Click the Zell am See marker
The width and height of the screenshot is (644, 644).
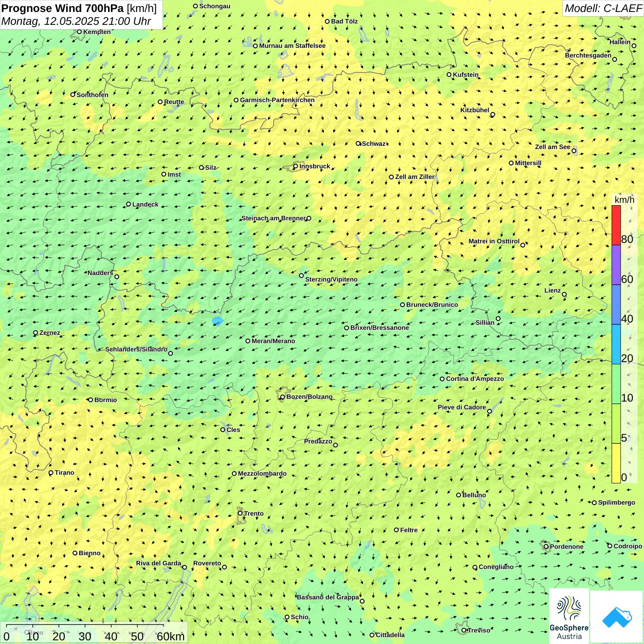click(x=574, y=150)
